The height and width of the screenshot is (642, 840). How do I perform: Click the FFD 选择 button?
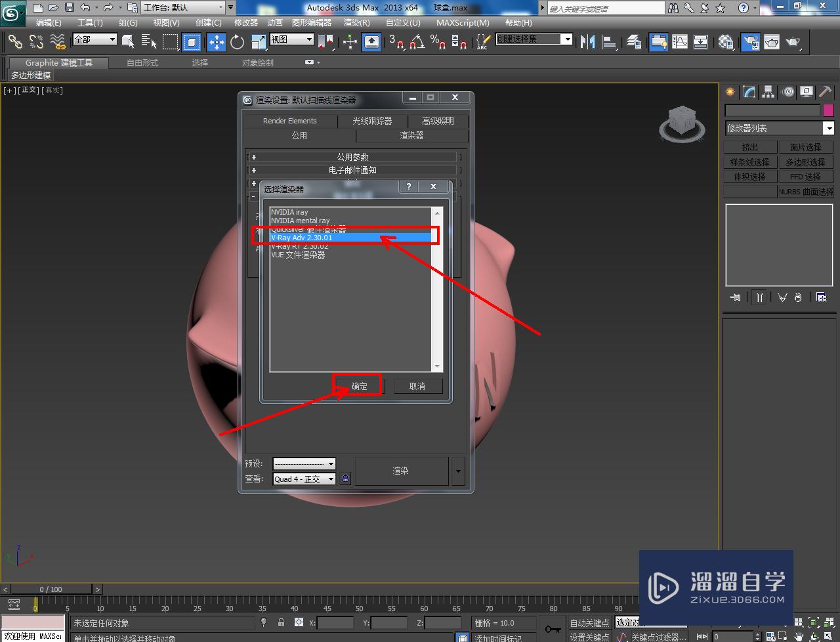[805, 177]
